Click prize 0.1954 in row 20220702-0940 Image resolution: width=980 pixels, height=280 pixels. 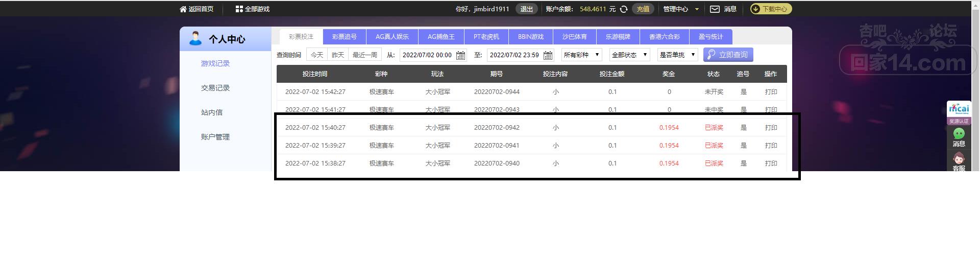pyautogui.click(x=669, y=164)
